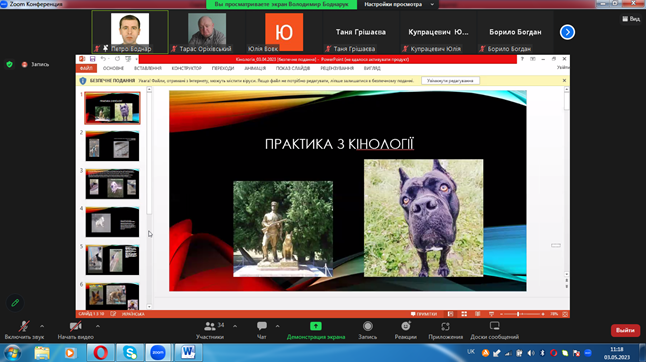Screen dimensions: 647x364
Task: Open the ФАЙЛ tab in PowerPoint
Action: 86,68
